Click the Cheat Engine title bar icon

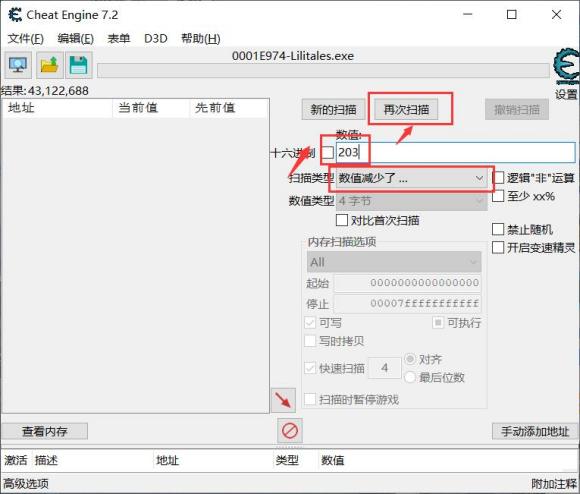(x=15, y=15)
